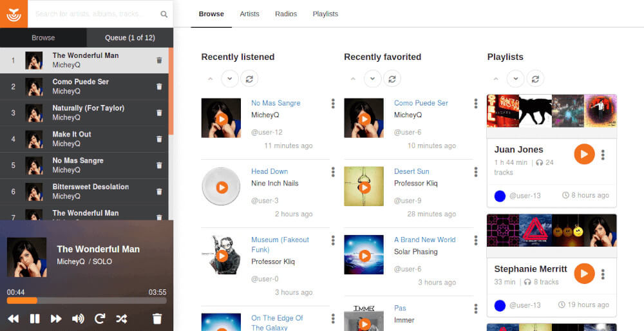Remove Como Puede Ser from queue
This screenshot has width=644, height=331.
[x=159, y=87]
